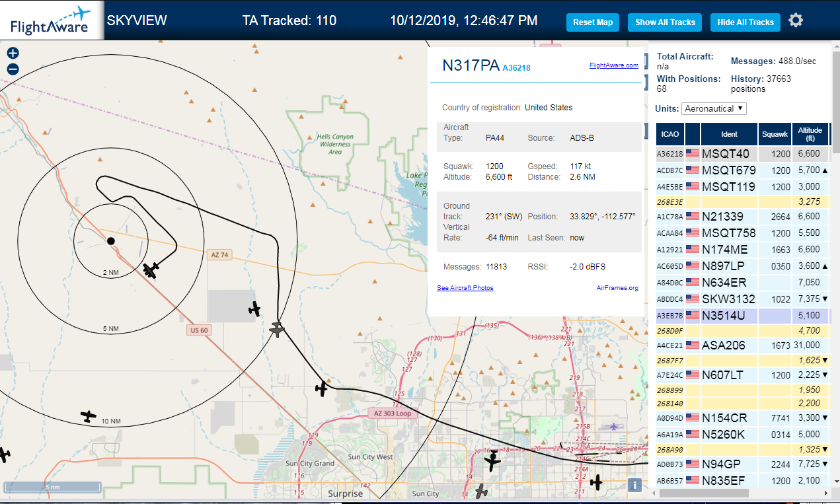Open the Units dropdown set to Aeronautical

(x=714, y=108)
